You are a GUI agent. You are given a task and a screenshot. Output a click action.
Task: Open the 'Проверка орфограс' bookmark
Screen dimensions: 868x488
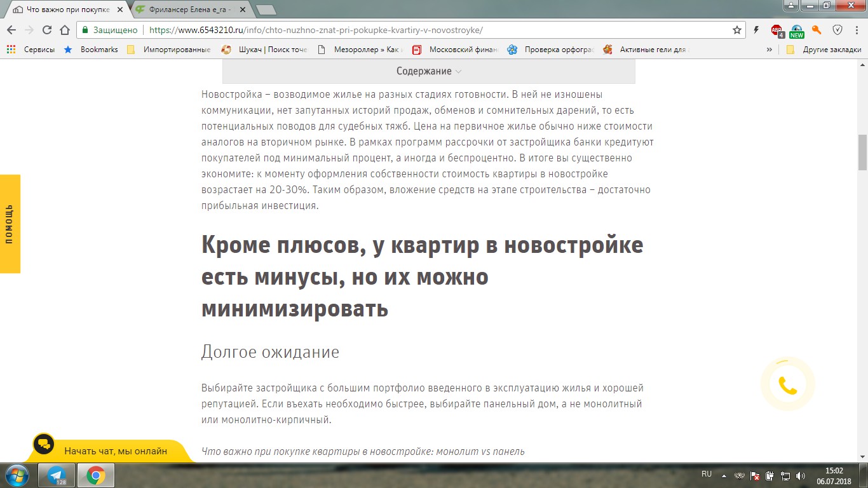(551, 50)
